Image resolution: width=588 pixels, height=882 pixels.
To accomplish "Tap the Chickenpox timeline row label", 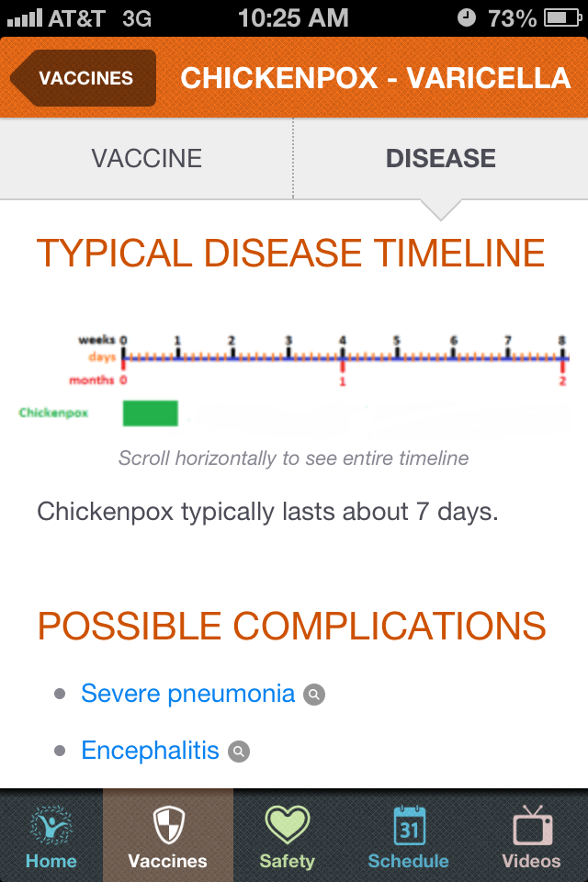I will tap(53, 413).
